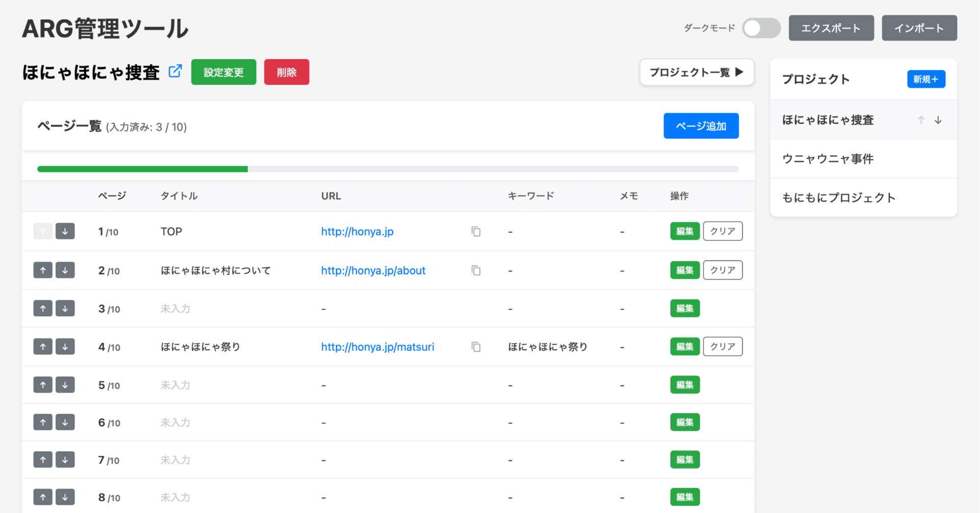Click the up arrow on the 1/10 row
The width and height of the screenshot is (980, 513).
43,231
